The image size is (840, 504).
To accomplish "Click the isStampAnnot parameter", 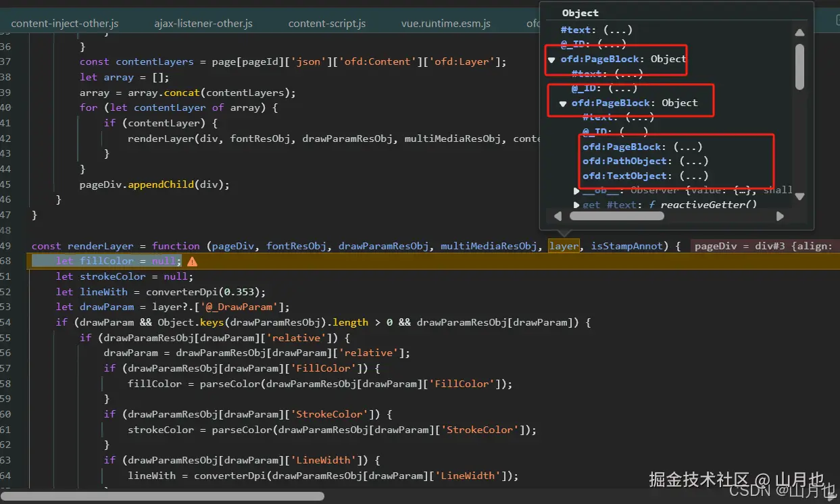I will 628,246.
